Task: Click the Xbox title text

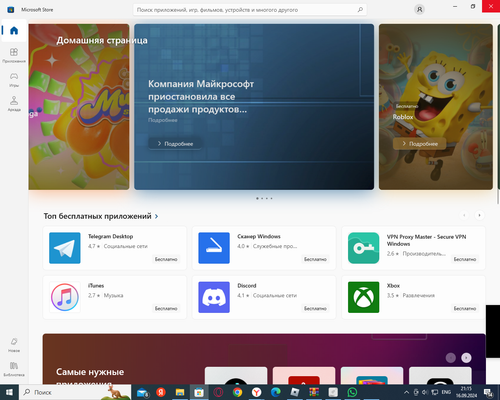Action: 393,286
